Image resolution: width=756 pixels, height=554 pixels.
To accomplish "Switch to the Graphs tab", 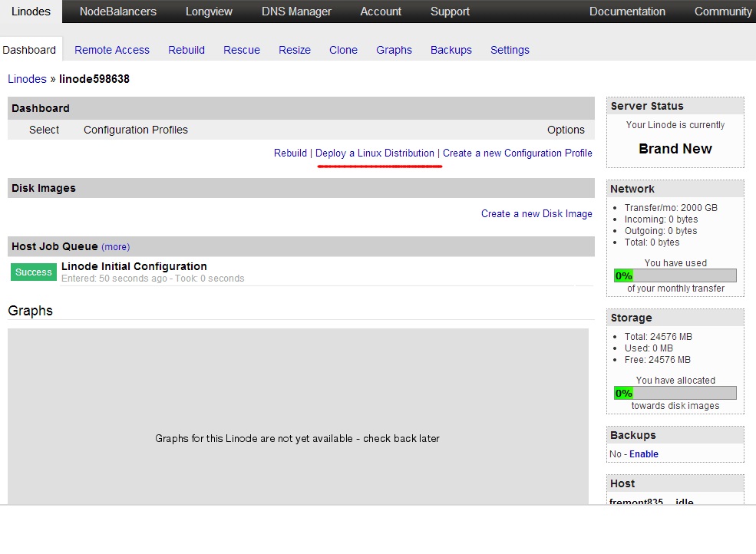I will 394,50.
